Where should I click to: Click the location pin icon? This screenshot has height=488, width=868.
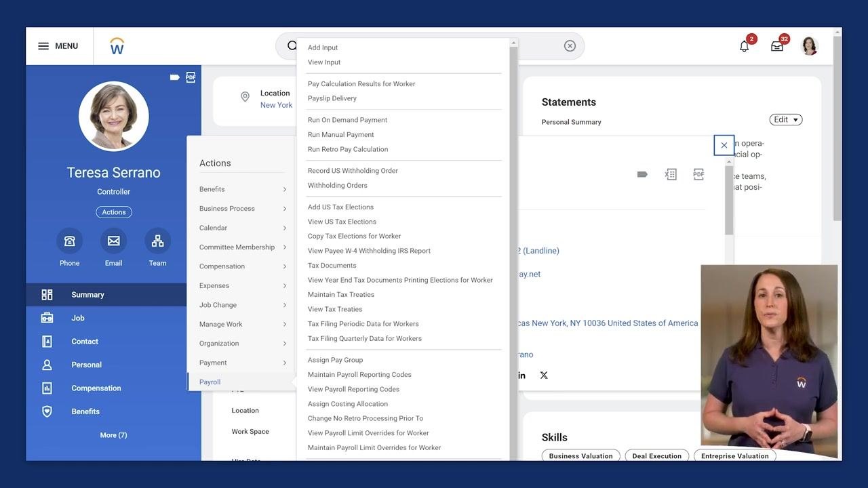point(245,97)
